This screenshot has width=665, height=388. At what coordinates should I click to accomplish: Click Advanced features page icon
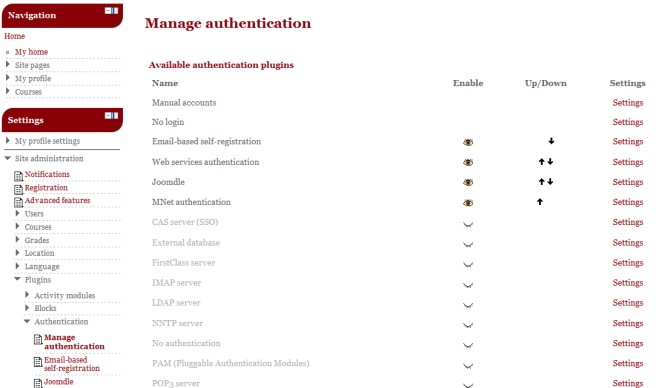[18, 202]
